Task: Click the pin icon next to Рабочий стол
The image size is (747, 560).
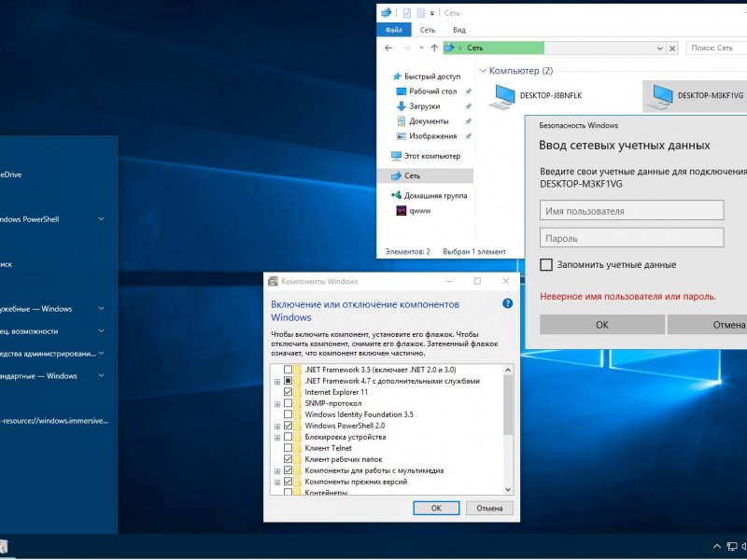Action: tap(469, 91)
